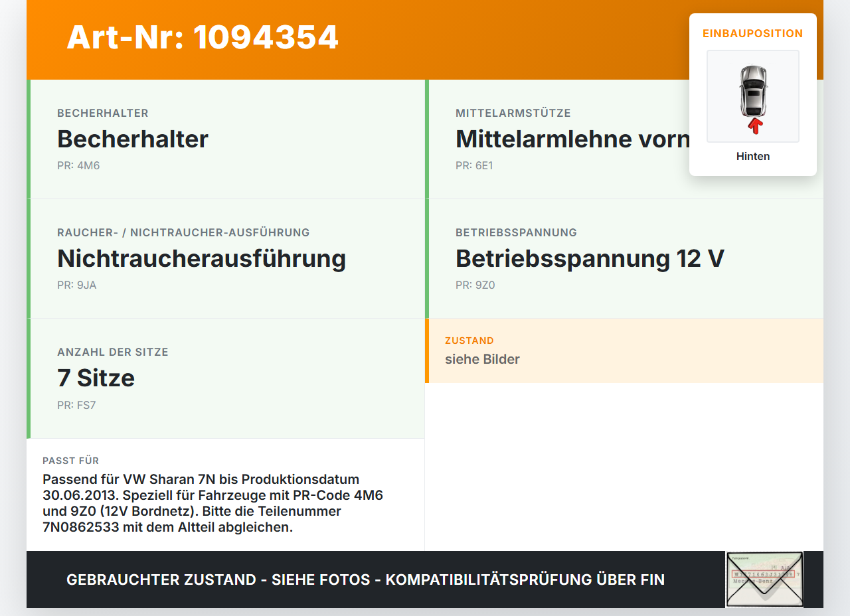Click the small uppercase "BETRIEBSSPANNUNG" label

516,233
